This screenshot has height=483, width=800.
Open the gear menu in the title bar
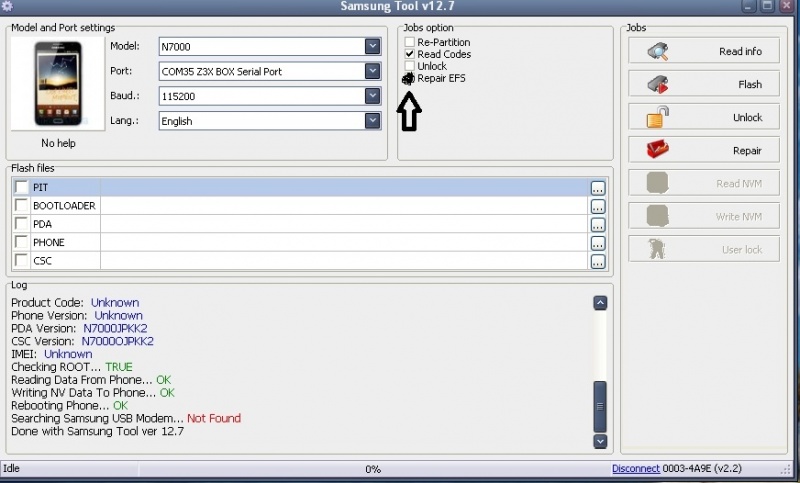(x=7, y=6)
